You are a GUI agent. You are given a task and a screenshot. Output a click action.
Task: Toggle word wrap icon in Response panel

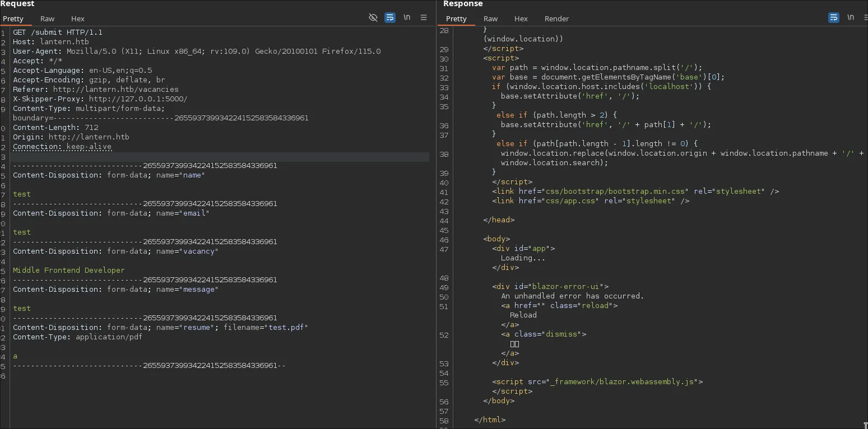[834, 18]
